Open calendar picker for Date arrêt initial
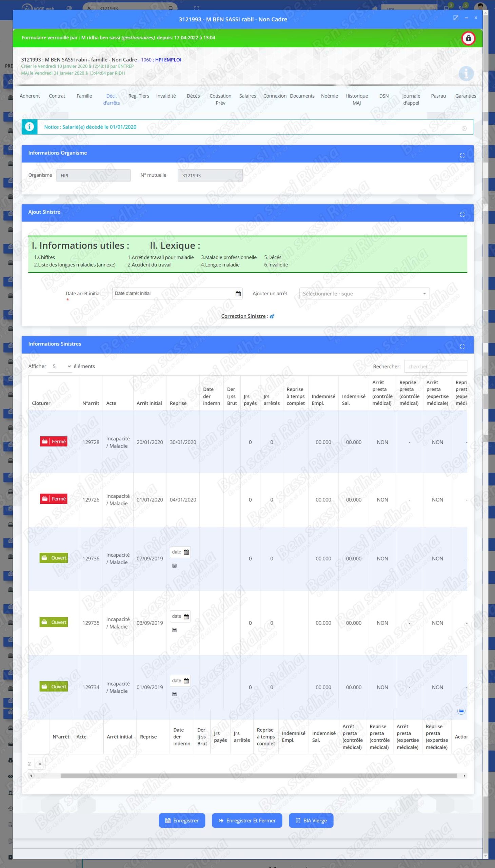 tap(238, 294)
